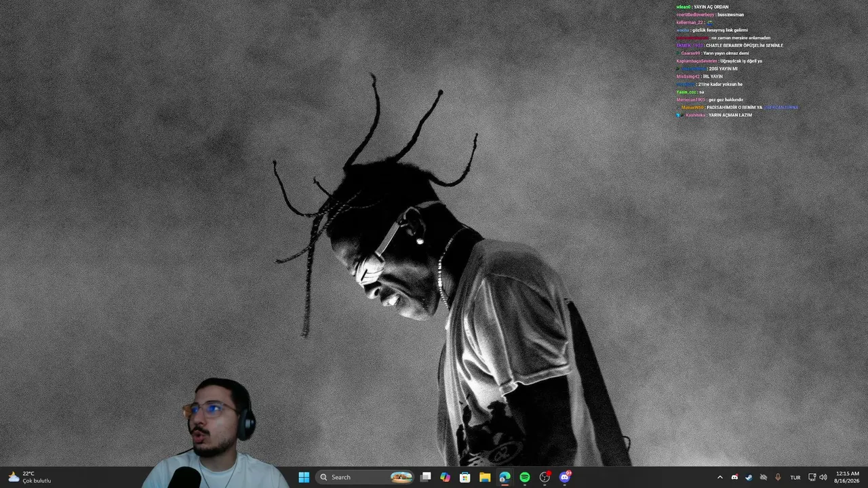Open Discord from the taskbar
Image resolution: width=868 pixels, height=488 pixels.
(x=565, y=477)
